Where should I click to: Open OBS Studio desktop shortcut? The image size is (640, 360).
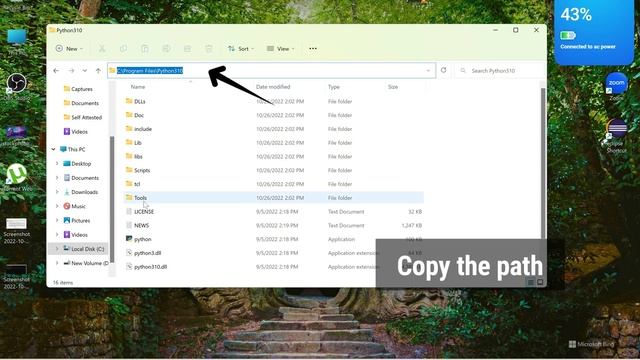[17, 87]
